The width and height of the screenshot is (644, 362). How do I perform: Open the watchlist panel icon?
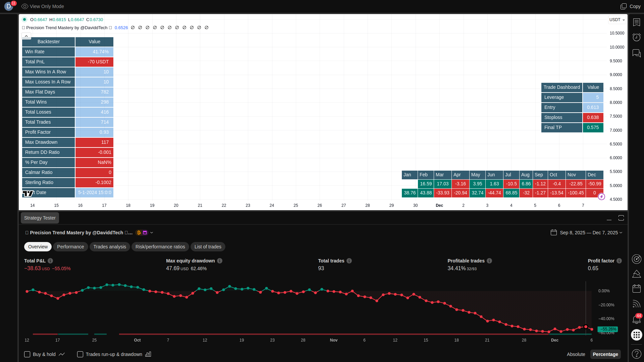point(636,22)
